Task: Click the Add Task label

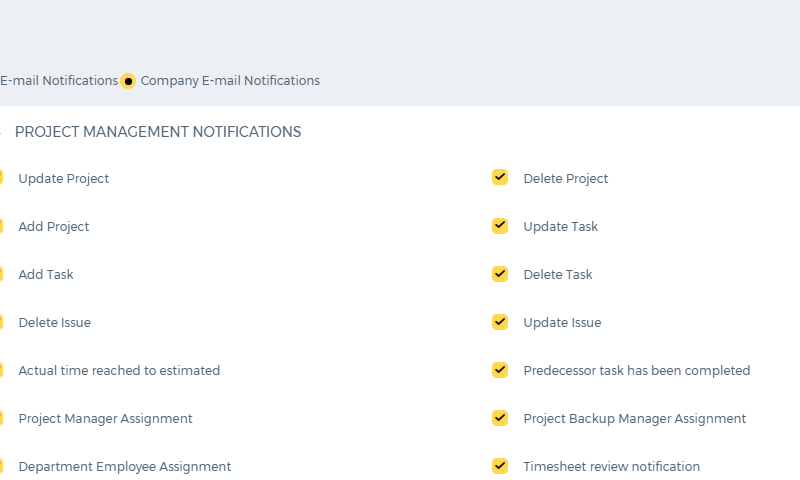Action: click(x=46, y=274)
